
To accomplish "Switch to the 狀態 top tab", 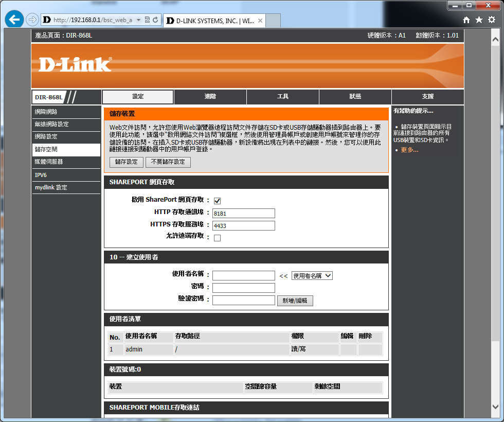I will point(355,97).
